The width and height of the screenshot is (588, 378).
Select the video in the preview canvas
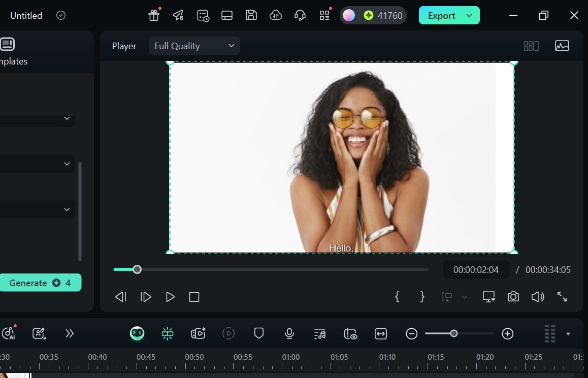pos(342,157)
